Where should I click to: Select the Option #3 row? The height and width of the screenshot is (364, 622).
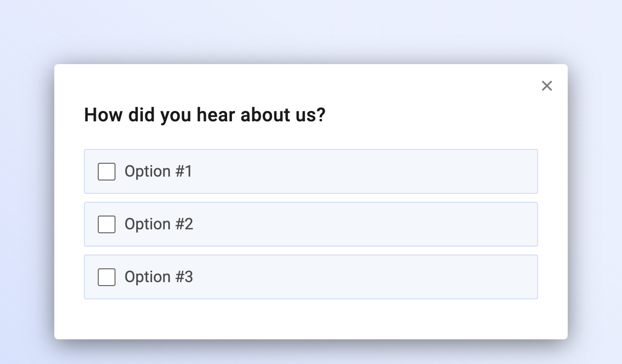point(311,277)
